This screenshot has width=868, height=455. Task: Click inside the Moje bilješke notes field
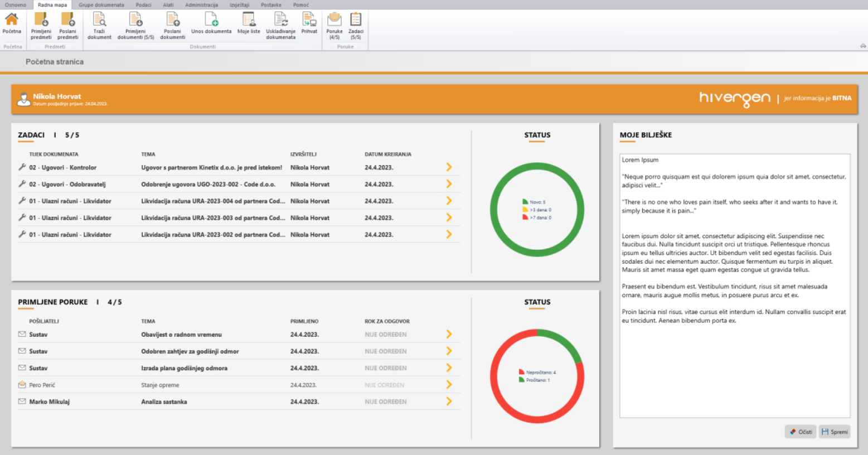[x=735, y=285]
